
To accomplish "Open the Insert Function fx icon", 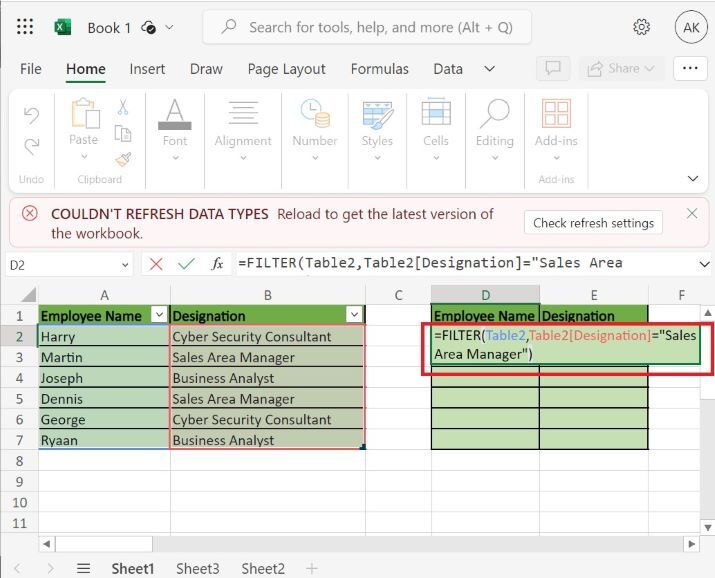I will pos(217,264).
